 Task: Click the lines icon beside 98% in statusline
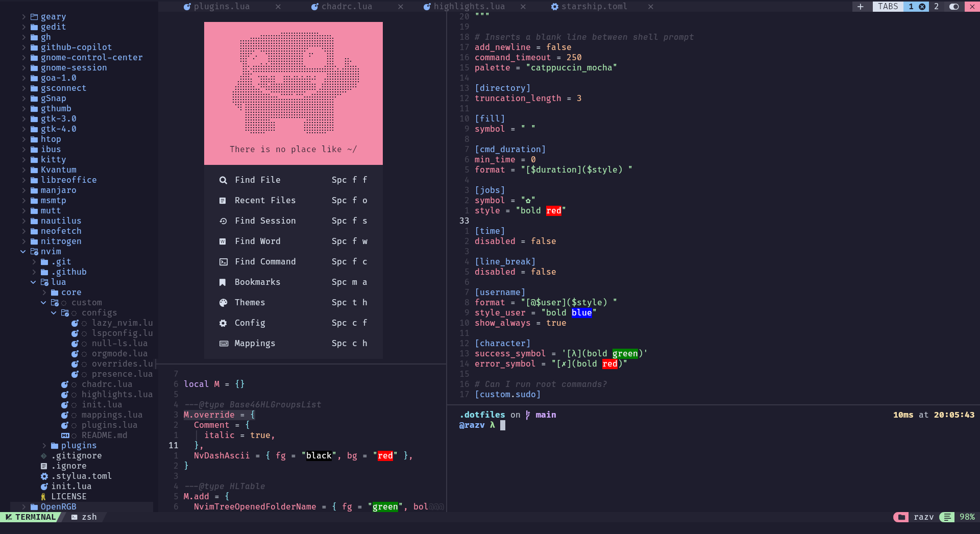[x=947, y=517]
